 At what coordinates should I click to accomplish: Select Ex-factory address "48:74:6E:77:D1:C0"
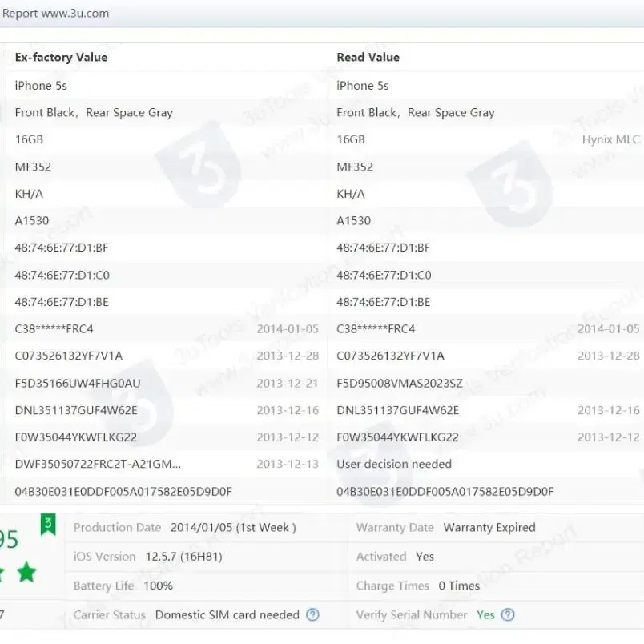62,276
